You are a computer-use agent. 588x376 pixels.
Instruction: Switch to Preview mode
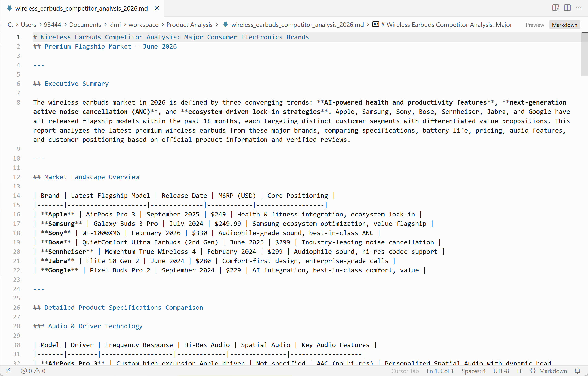[535, 25]
